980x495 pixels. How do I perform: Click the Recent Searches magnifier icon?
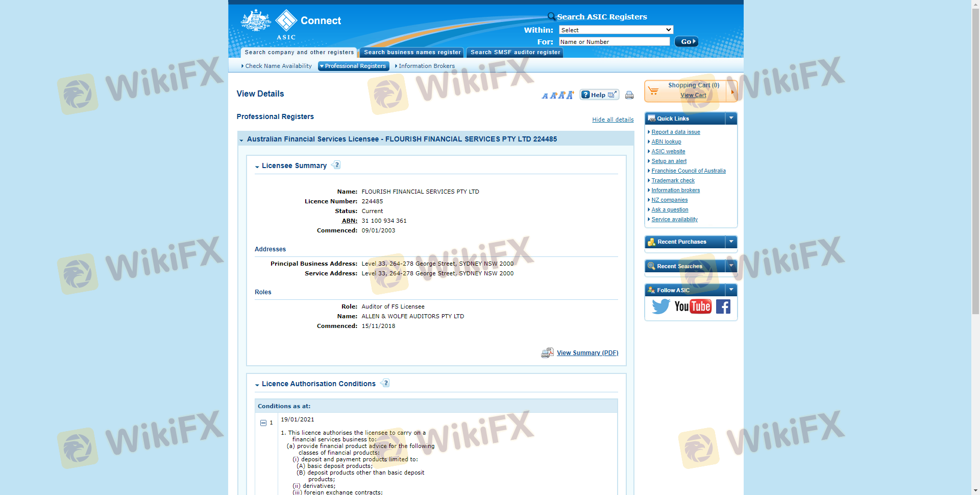click(x=651, y=266)
